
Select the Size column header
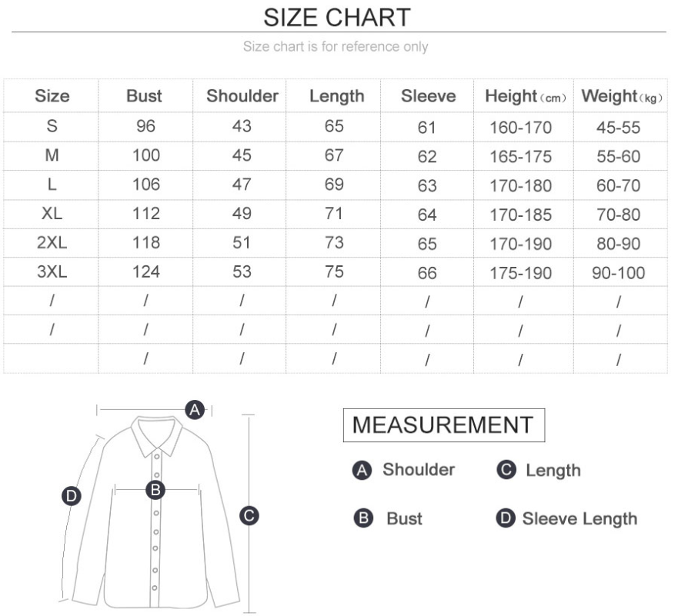pos(52,96)
